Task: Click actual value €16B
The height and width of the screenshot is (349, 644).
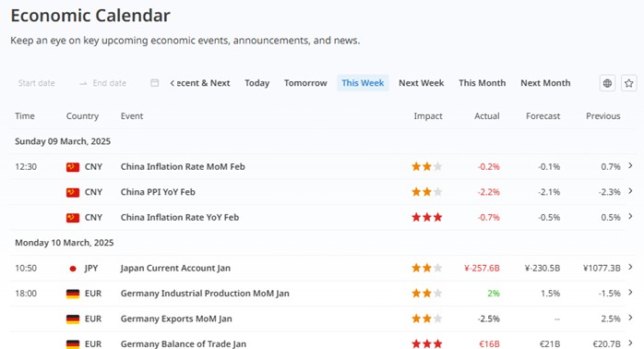Action: pyautogui.click(x=489, y=344)
